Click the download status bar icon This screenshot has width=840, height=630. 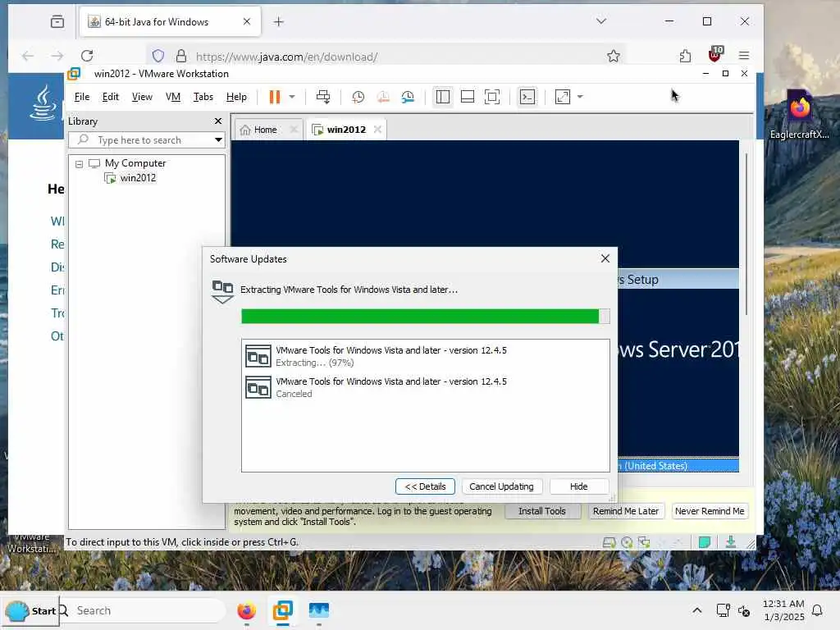[731, 543]
